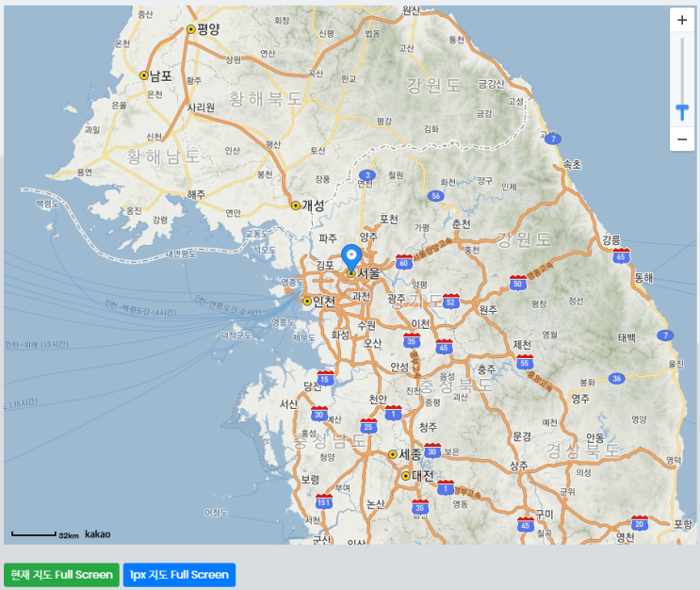Viewport: 700px width, 590px height.
Task: Click the 속초 label on east coast
Action: tap(572, 164)
